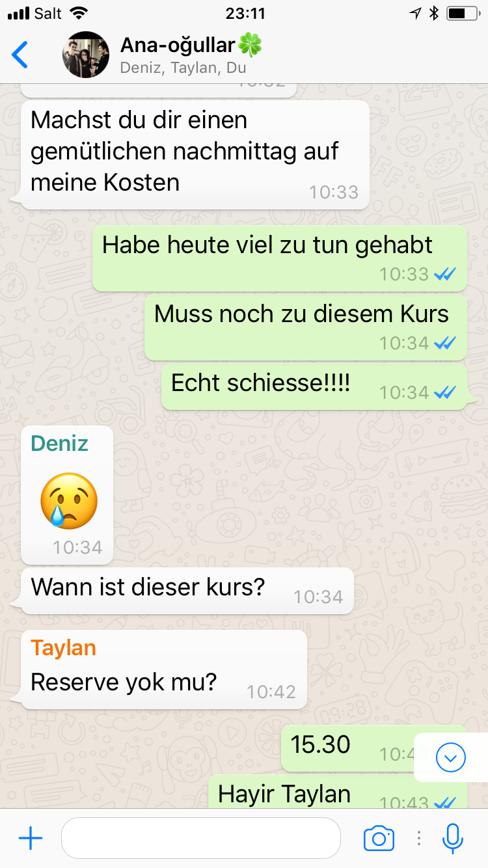Image resolution: width=488 pixels, height=868 pixels.
Task: Tap the microphone voice message icon
Action: pyautogui.click(x=452, y=838)
